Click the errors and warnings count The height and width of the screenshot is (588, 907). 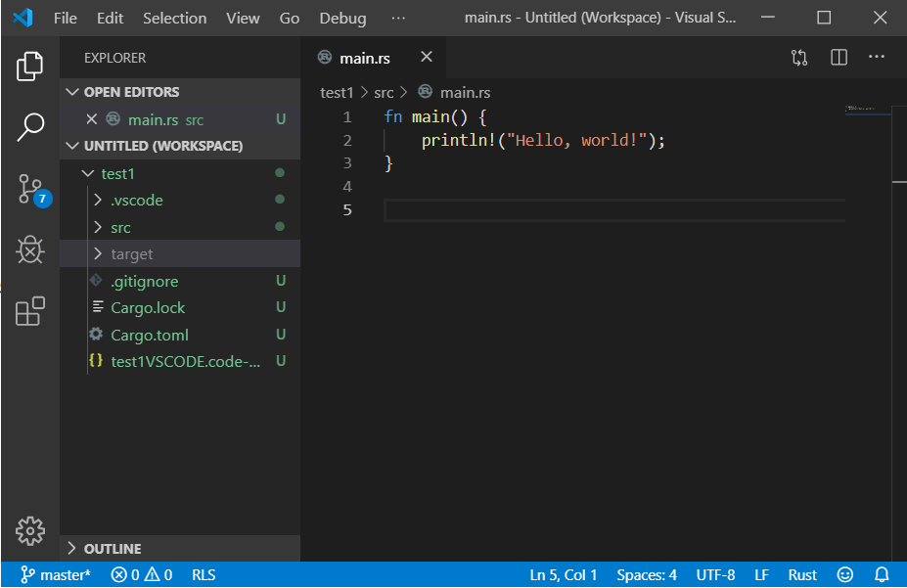pos(142,574)
